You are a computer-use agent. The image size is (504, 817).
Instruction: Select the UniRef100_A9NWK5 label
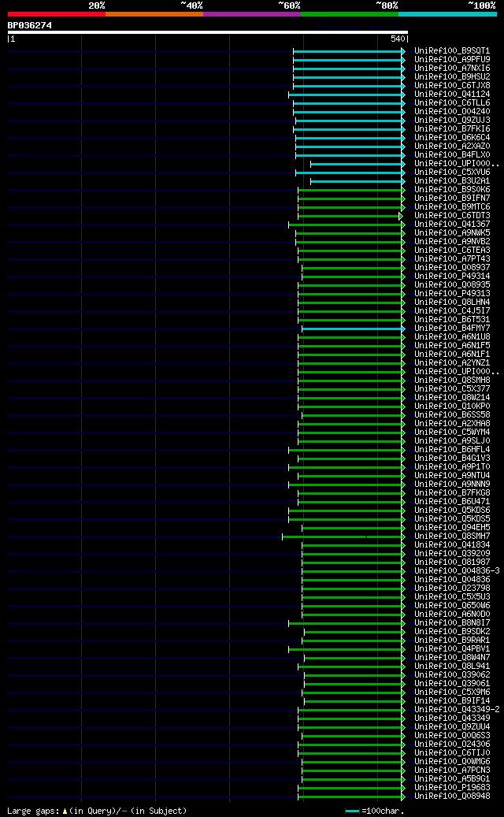[x=452, y=233]
